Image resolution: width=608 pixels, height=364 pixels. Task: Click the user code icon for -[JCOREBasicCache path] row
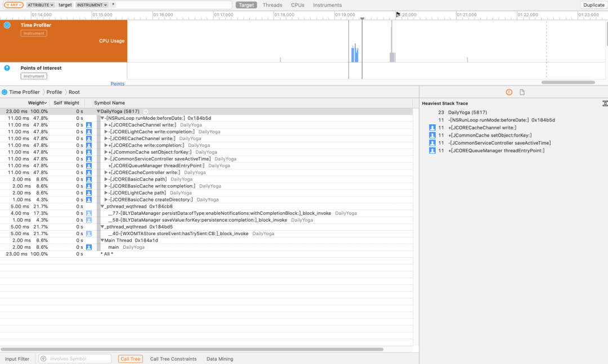[x=89, y=179]
